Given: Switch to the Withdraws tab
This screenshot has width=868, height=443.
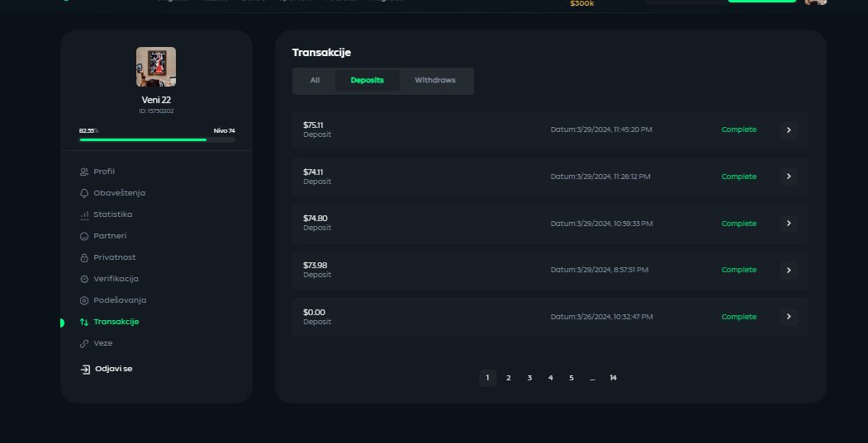Looking at the screenshot, I should [x=435, y=81].
